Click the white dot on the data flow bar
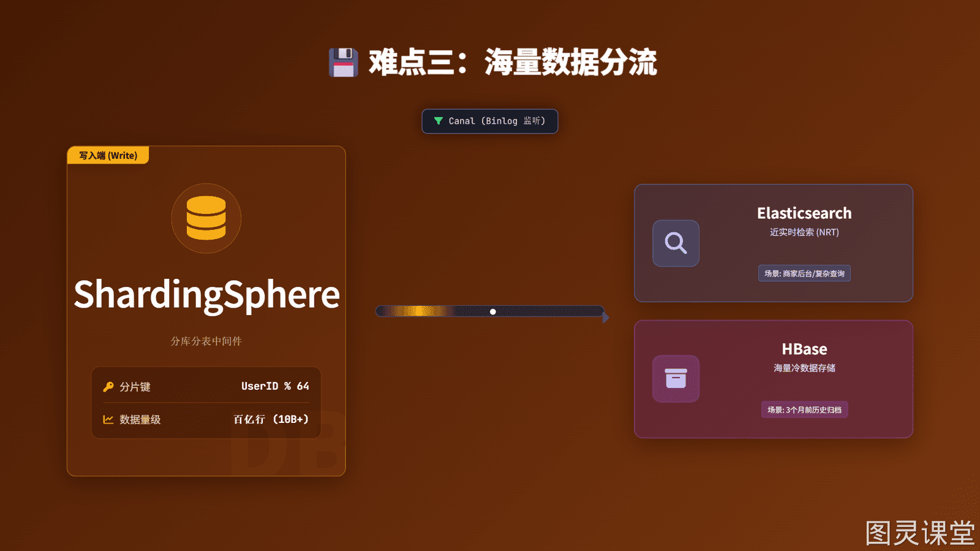Viewport: 980px width, 551px height. point(493,312)
